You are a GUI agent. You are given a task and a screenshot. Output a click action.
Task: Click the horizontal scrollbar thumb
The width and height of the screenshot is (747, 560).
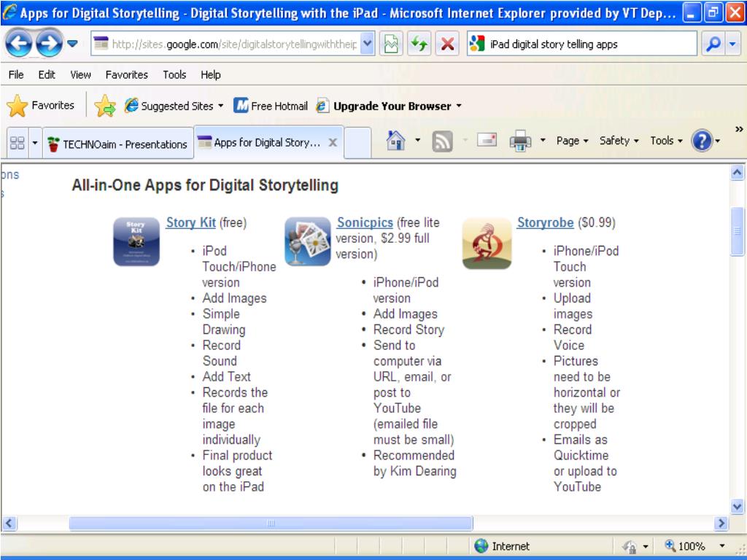[x=271, y=524]
